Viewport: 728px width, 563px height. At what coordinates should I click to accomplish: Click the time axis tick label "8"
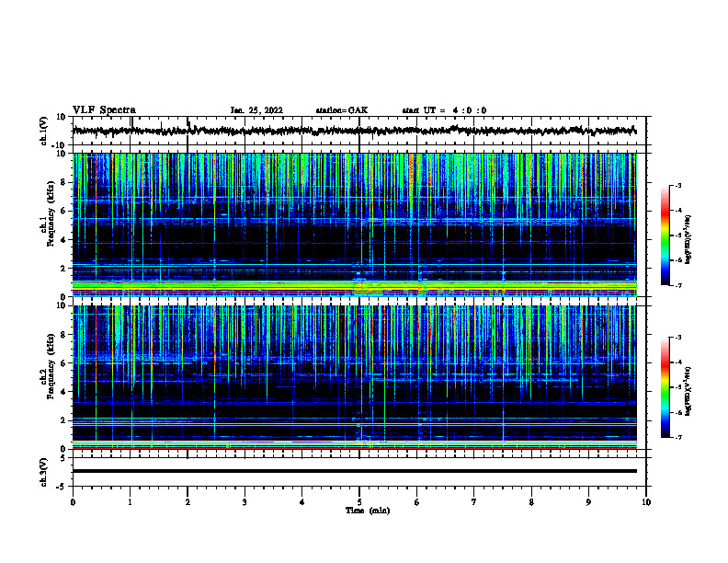pos(531,502)
